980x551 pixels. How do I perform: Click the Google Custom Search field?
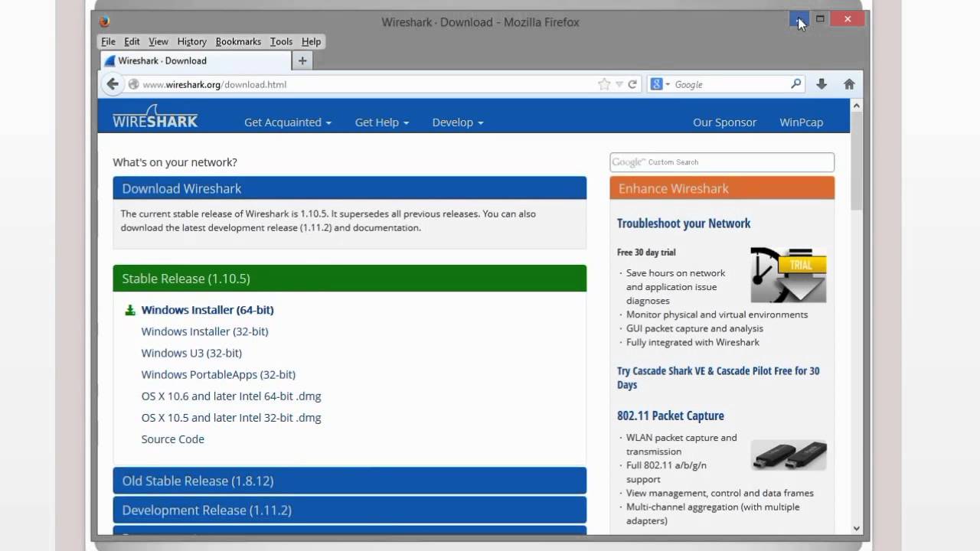(722, 162)
